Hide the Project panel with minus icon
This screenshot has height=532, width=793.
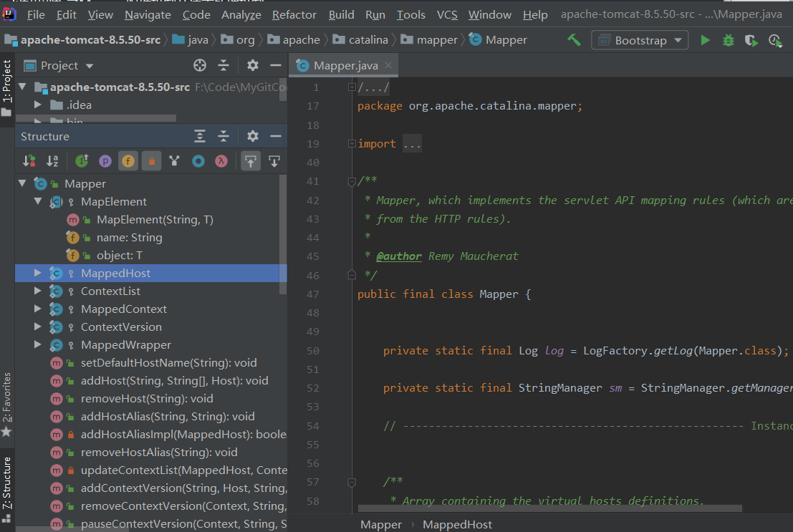(x=276, y=65)
